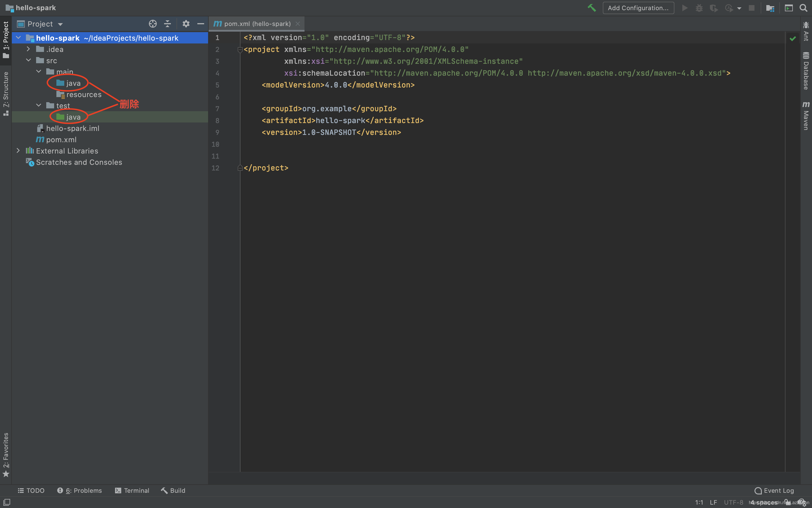Click line number 7 in gutter
The height and width of the screenshot is (508, 812).
tap(217, 109)
